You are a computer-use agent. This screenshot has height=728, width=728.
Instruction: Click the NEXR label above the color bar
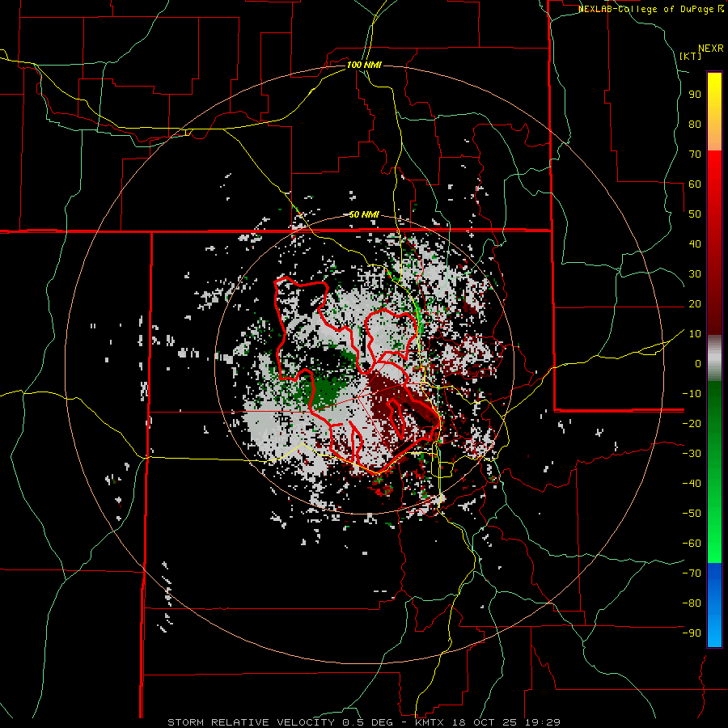coord(711,49)
